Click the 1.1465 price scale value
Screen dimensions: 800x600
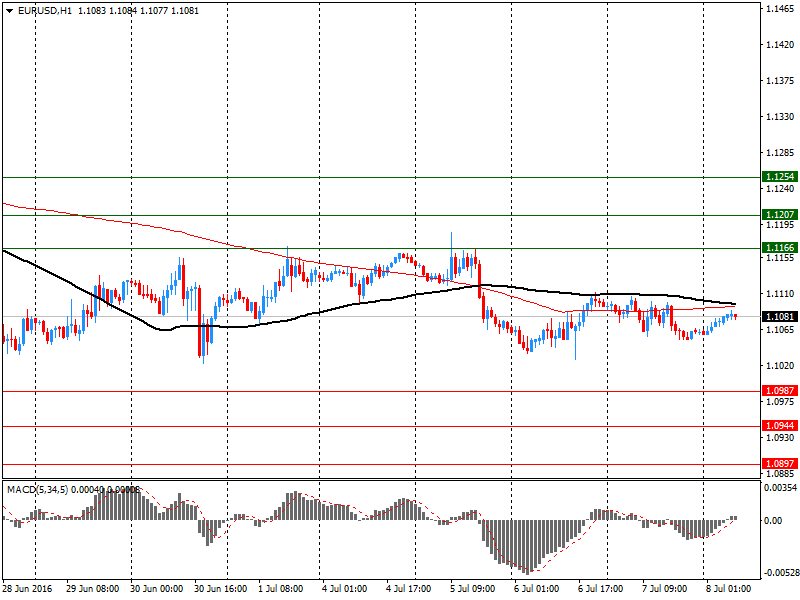[x=780, y=9]
